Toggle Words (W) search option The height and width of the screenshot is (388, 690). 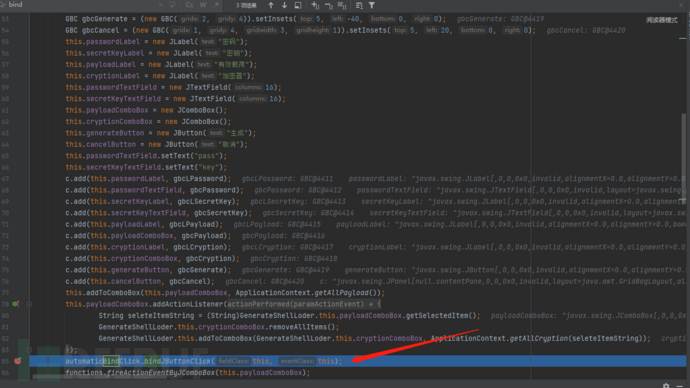pos(203,5)
